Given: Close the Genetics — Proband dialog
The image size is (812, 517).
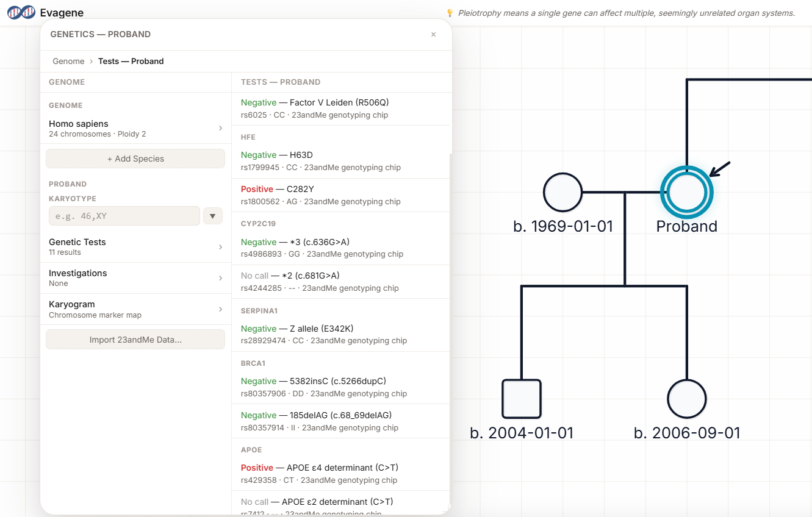Looking at the screenshot, I should point(433,34).
